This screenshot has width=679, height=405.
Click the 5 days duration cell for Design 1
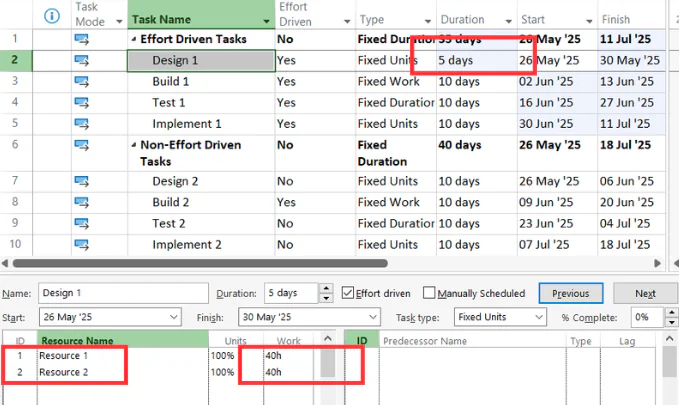[476, 61]
